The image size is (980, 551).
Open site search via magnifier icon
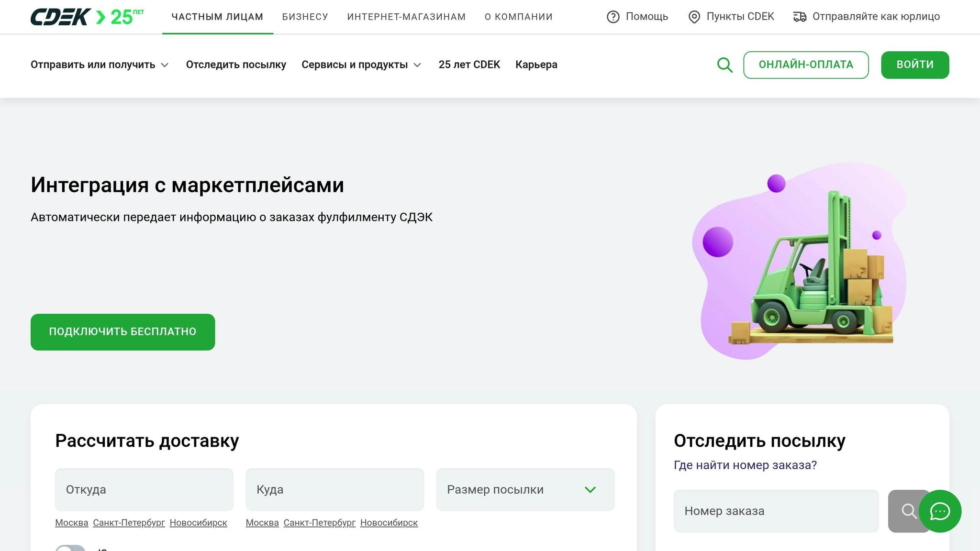pos(724,65)
